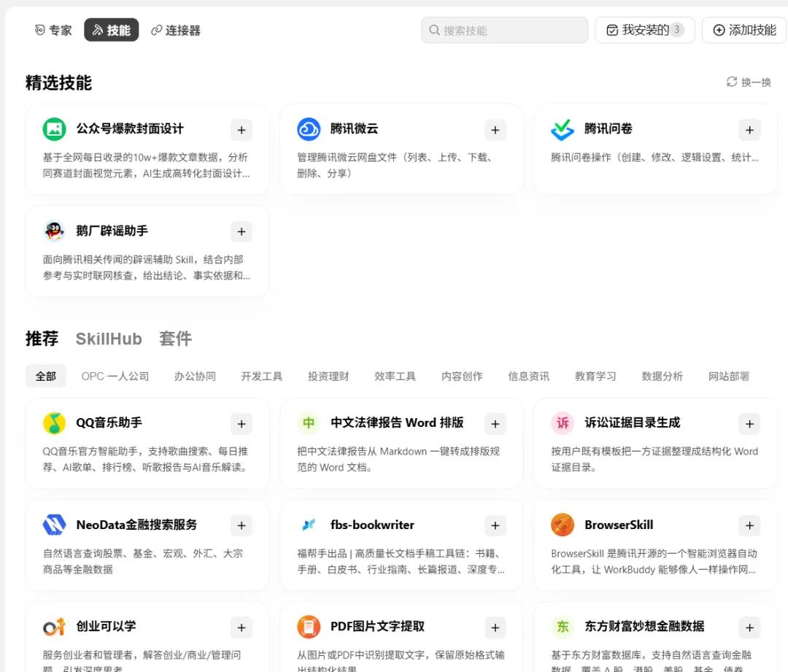Click the fbs-bookwriter logo icon
Image resolution: width=788 pixels, height=672 pixels.
309,525
